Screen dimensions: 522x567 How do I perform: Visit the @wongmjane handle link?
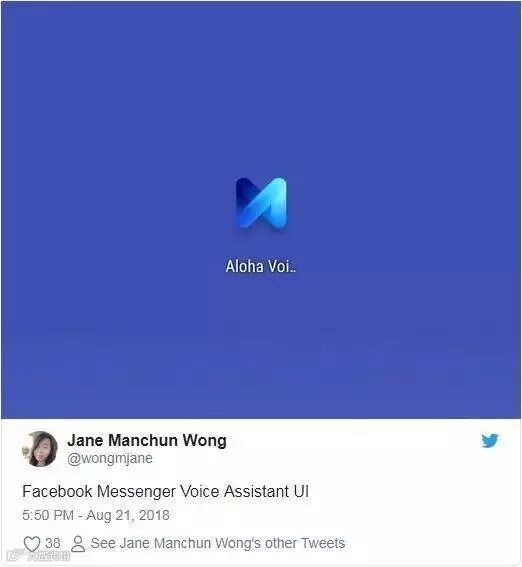pos(110,458)
